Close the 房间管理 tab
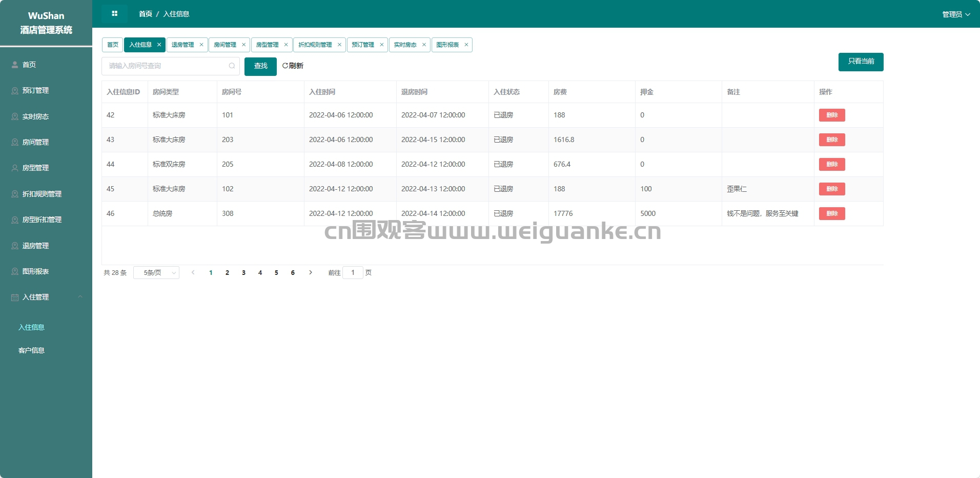The width and height of the screenshot is (980, 478). pos(243,45)
